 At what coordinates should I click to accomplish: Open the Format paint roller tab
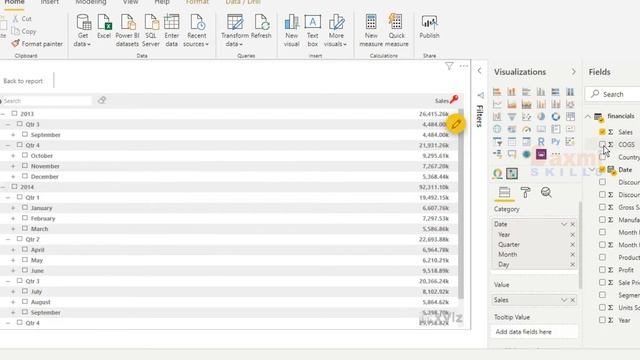(x=525, y=192)
